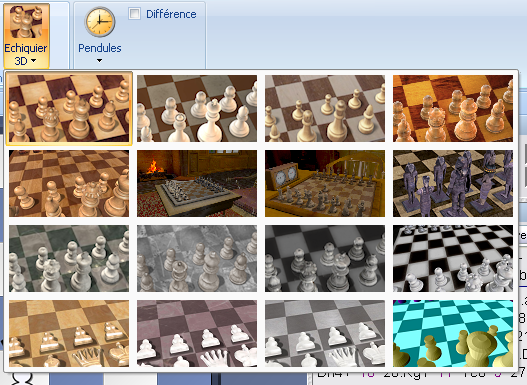Screen dimensions: 527x385
Task: Select the purple Egyptian figurine chess set
Action: 453,183
